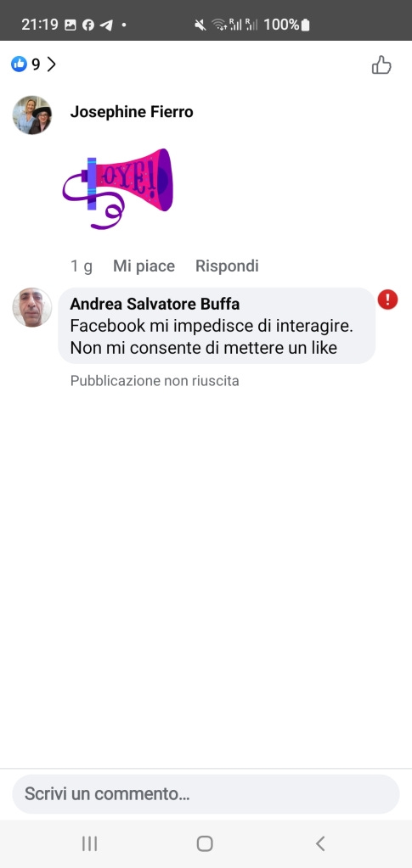Tap the Android home button
The image size is (412, 868).
pos(205,843)
